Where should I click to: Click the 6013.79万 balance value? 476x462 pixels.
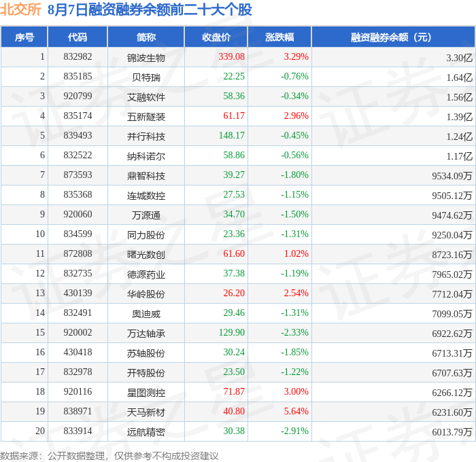tap(452, 432)
